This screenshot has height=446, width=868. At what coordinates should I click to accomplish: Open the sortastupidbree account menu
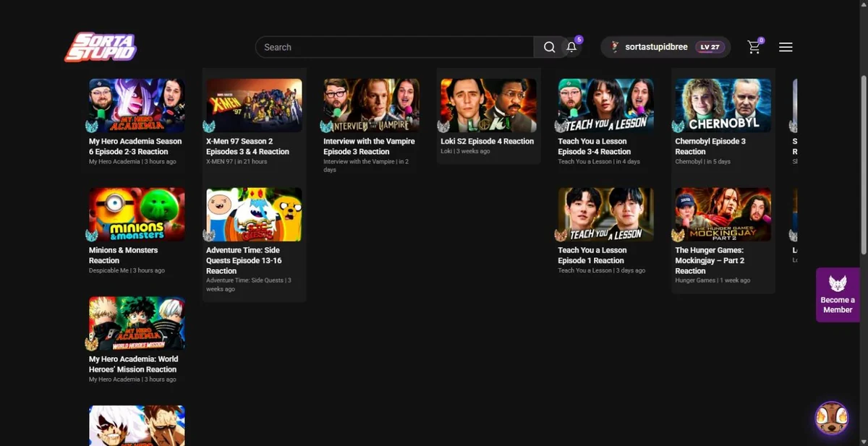665,47
